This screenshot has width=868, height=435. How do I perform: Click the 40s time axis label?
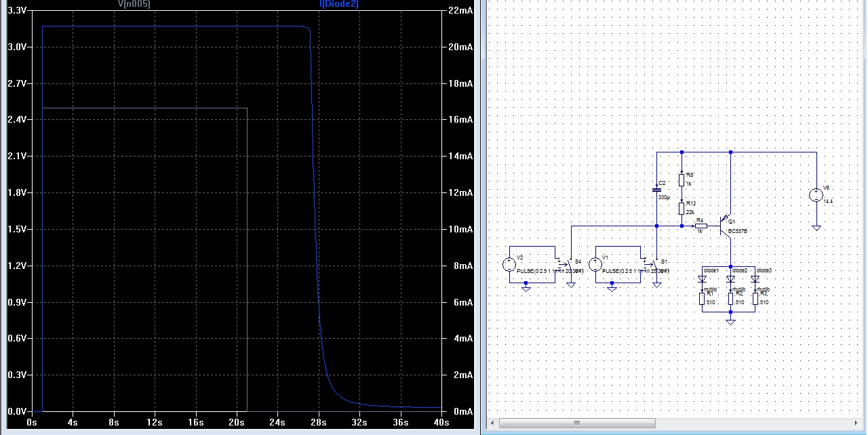[x=441, y=421]
